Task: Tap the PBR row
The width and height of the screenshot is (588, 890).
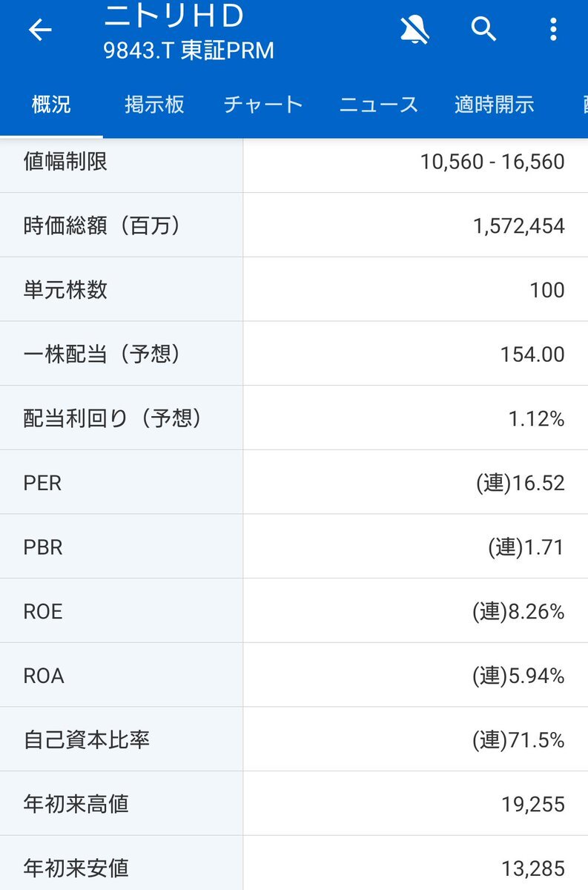Action: tap(294, 547)
